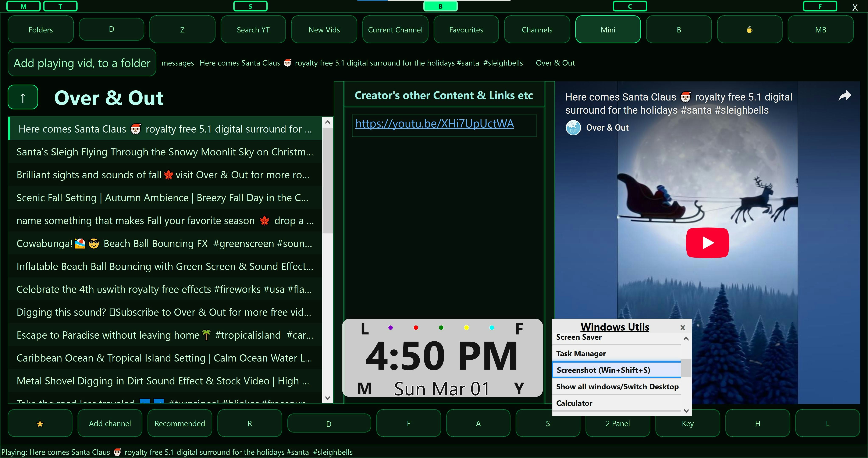The width and height of the screenshot is (868, 458).
Task: Click the up arrow of the video list scrollbar
Action: 327,122
